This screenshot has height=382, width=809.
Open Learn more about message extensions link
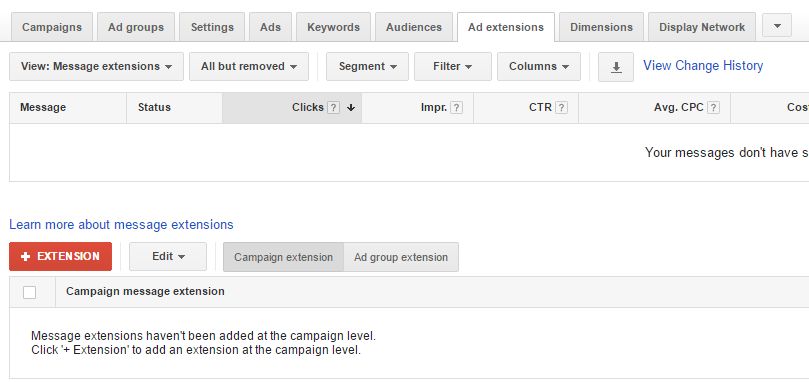(121, 225)
